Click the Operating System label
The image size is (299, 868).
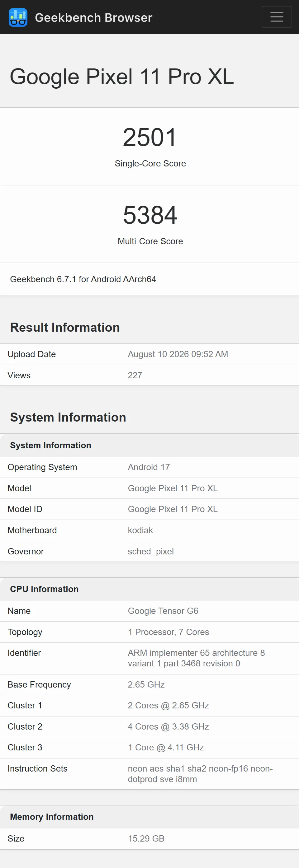point(42,467)
